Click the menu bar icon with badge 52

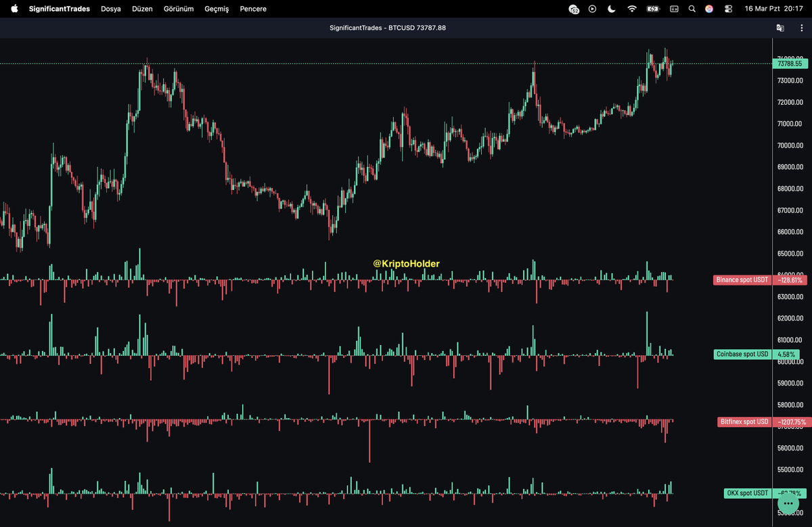[574, 9]
